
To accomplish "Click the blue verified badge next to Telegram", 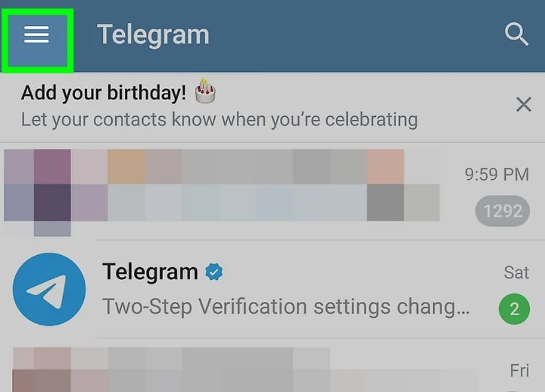I will click(214, 272).
